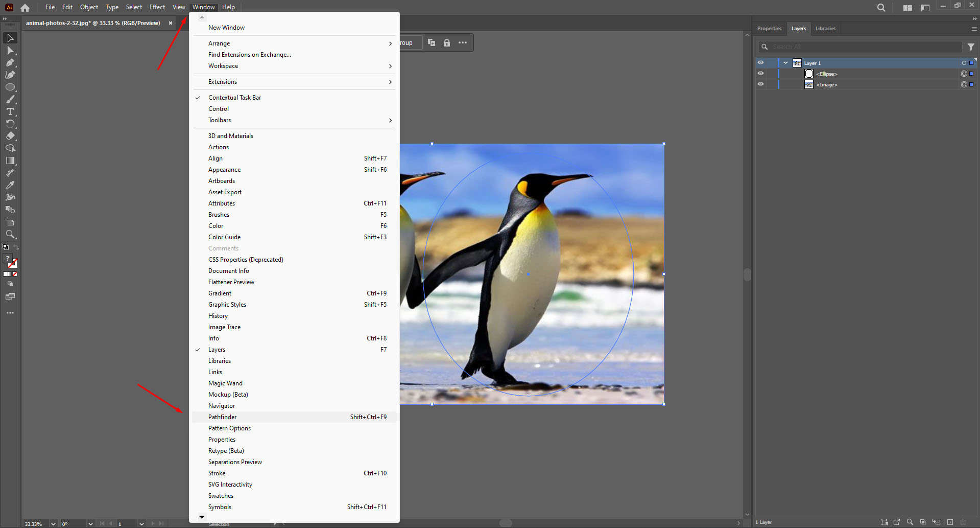Open the New Layer button in Layers panel
Image resolution: width=980 pixels, height=528 pixels.
tap(950, 522)
